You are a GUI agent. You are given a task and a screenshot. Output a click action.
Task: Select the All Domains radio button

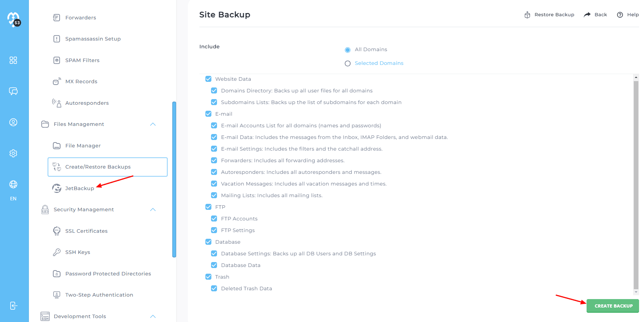[348, 50]
